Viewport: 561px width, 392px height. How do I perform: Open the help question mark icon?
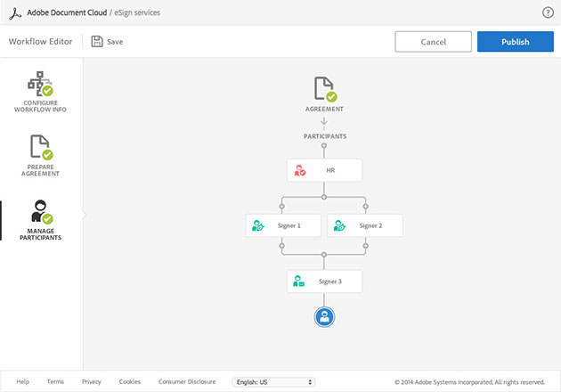click(x=548, y=12)
